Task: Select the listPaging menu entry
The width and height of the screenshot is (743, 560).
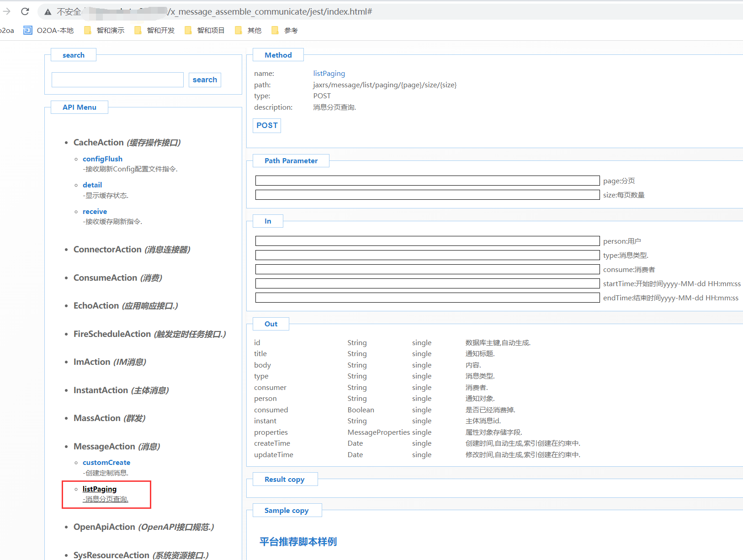Action: click(x=100, y=489)
